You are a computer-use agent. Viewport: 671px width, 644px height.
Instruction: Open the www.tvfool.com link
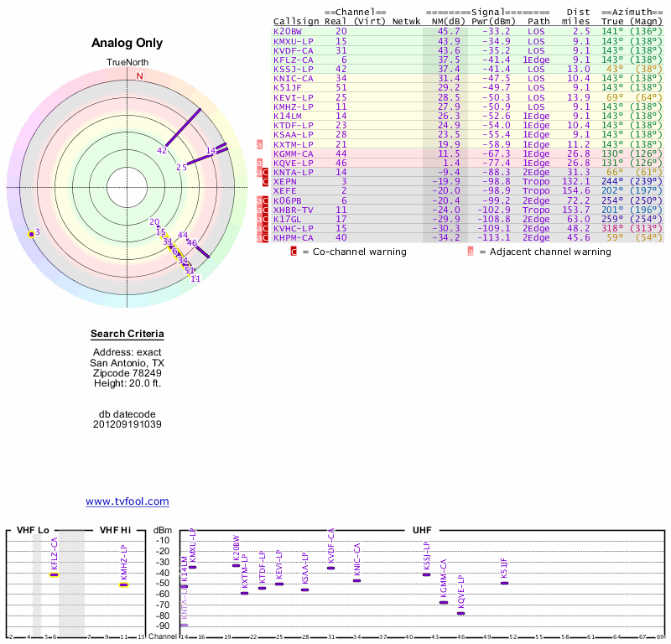pos(127,501)
